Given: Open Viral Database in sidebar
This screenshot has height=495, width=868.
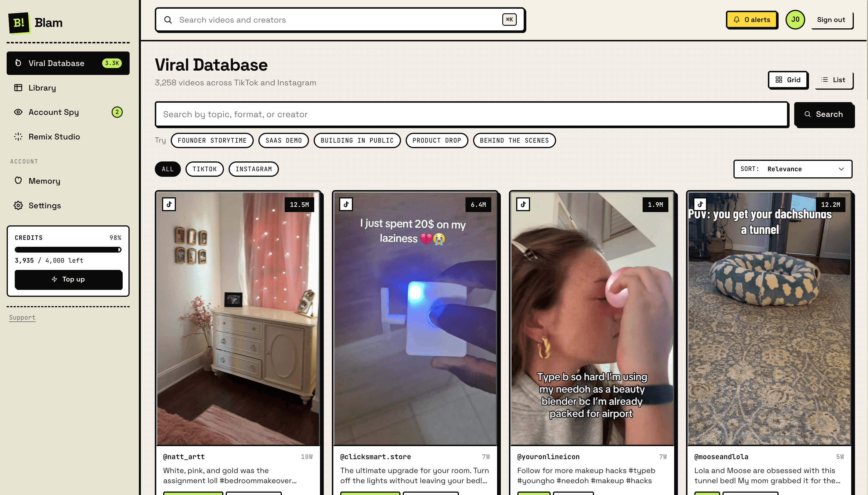Looking at the screenshot, I should pos(68,63).
